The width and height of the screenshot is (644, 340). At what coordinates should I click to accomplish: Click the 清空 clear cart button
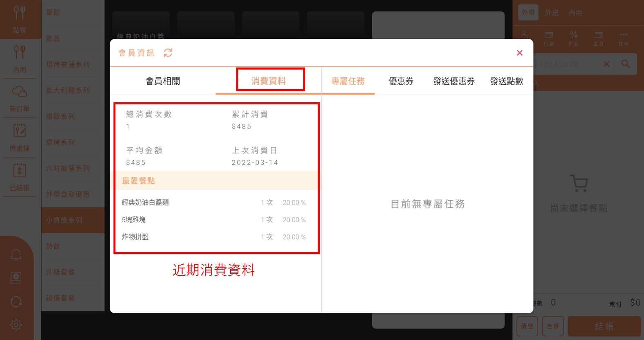coord(527,326)
